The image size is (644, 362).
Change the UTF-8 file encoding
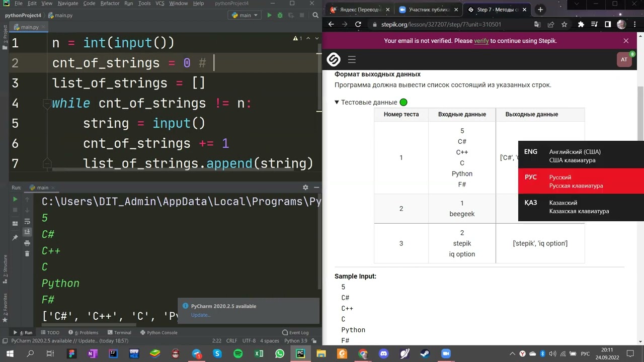(x=249, y=340)
